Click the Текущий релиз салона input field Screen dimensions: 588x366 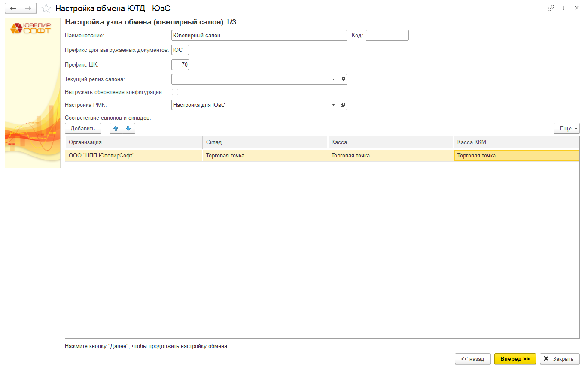(x=250, y=79)
